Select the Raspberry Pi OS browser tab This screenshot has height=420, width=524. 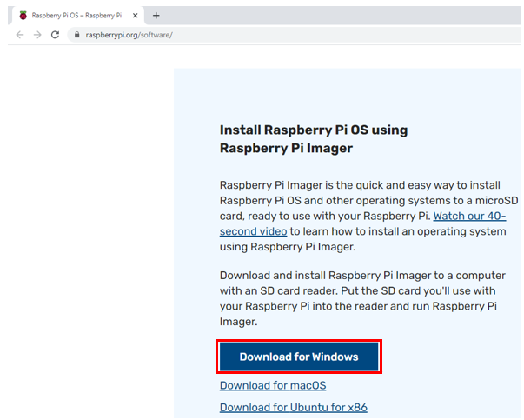point(78,16)
